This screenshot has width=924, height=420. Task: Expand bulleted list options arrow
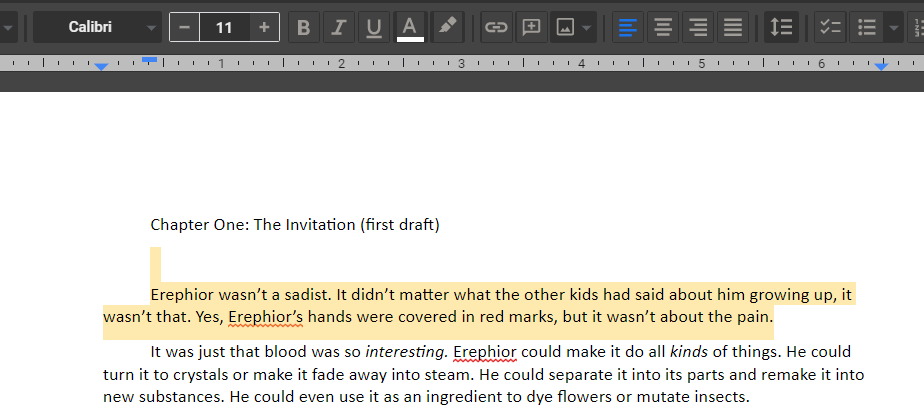point(894,28)
